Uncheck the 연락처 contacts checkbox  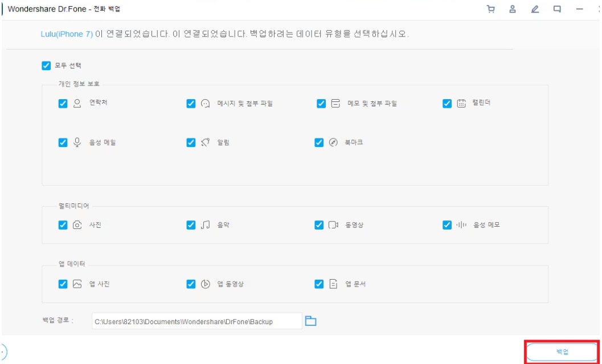[63, 103]
